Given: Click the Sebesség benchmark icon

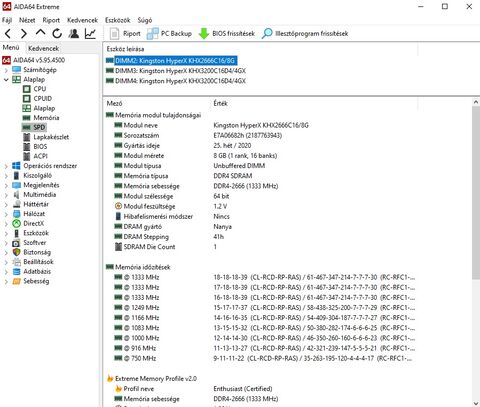Looking at the screenshot, I should click(x=16, y=281).
